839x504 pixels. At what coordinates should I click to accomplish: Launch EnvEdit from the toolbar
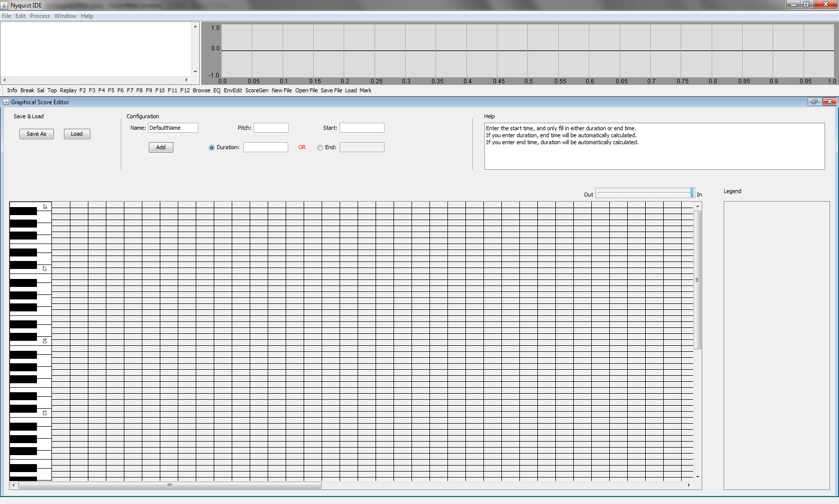(x=233, y=90)
